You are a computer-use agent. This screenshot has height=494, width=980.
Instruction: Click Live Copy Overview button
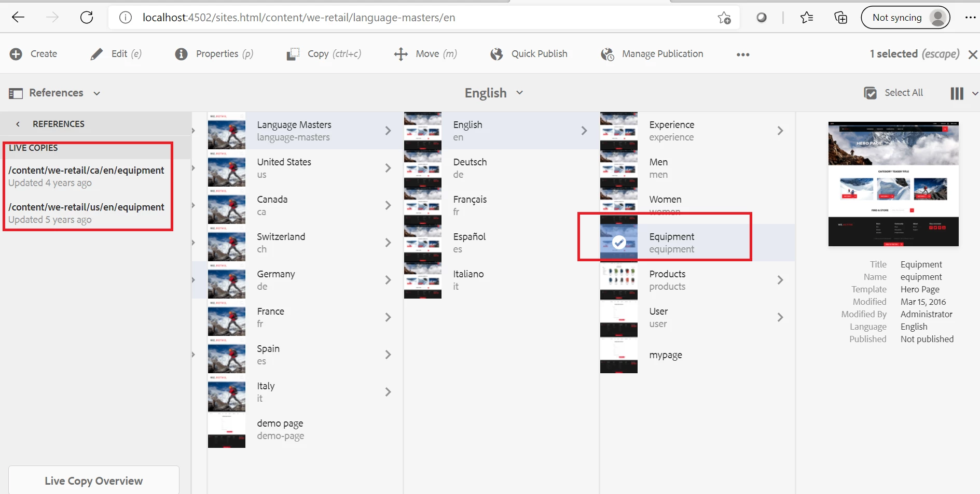(x=94, y=481)
